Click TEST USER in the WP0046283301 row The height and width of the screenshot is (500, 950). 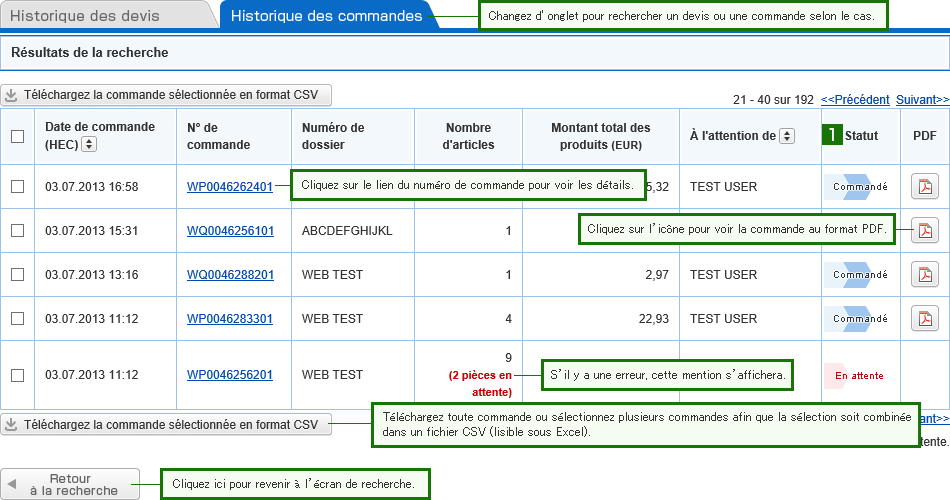click(x=723, y=318)
